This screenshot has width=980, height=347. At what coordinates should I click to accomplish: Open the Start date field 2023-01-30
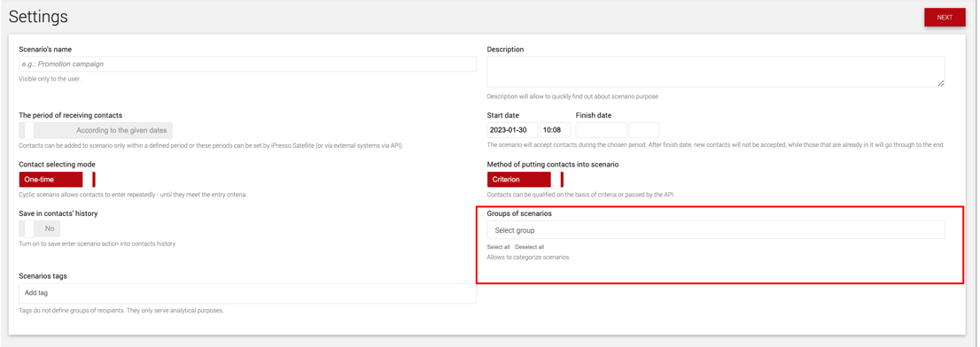coord(512,130)
